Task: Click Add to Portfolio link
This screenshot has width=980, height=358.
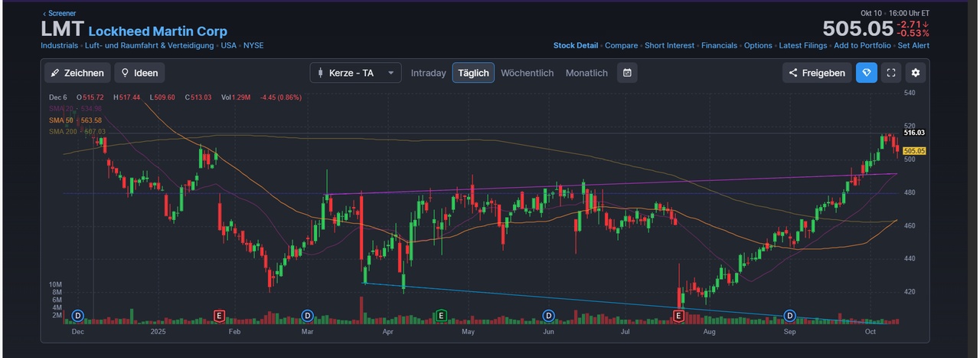Action: [862, 45]
